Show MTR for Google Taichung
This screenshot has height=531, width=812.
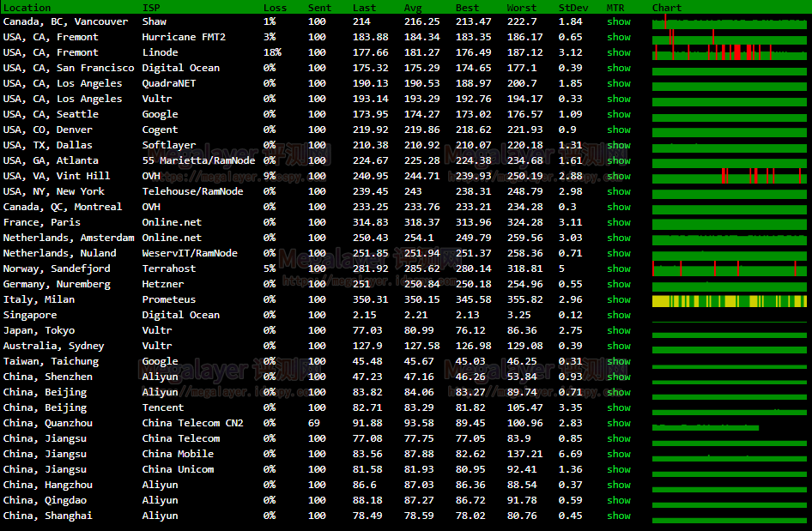pyautogui.click(x=619, y=361)
